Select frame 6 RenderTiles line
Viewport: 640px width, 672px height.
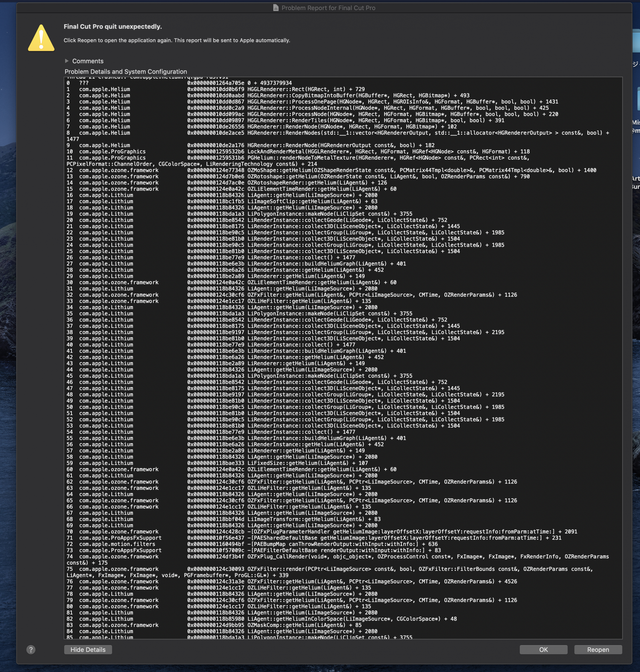(x=285, y=121)
